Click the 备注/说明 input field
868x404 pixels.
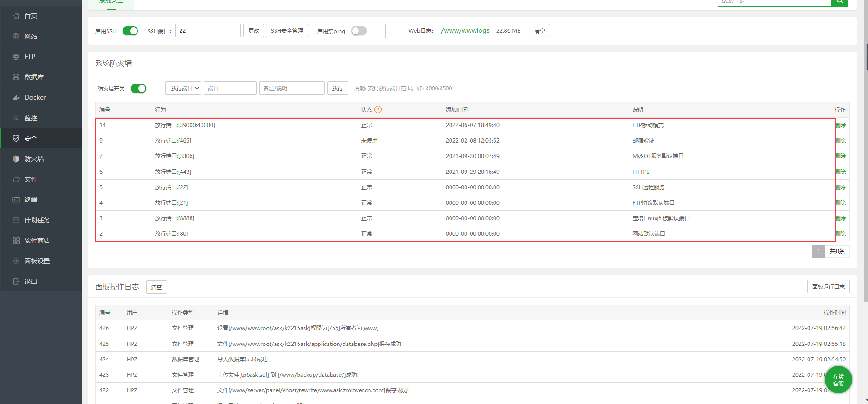tap(292, 88)
